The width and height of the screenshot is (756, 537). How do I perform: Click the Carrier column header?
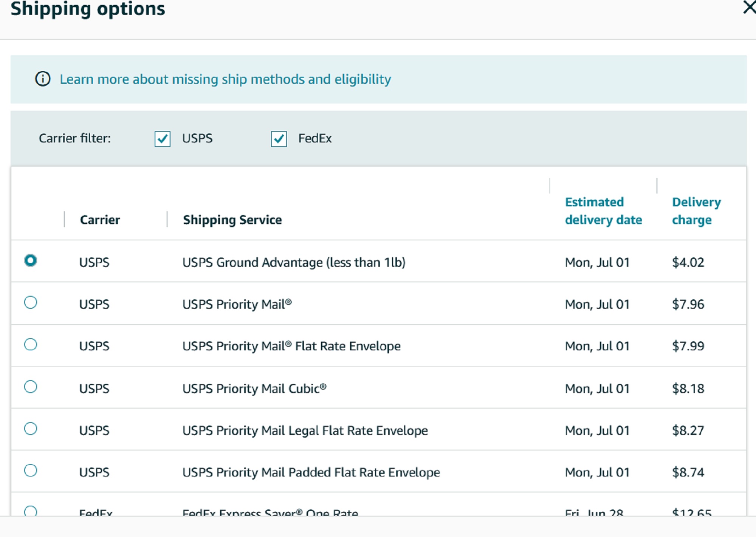(x=100, y=220)
